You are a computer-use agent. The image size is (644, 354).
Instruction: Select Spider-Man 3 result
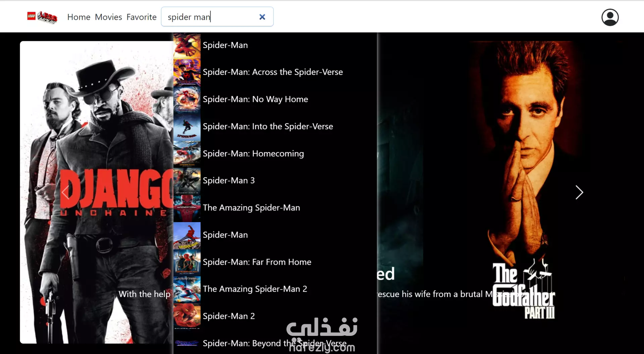(x=275, y=181)
